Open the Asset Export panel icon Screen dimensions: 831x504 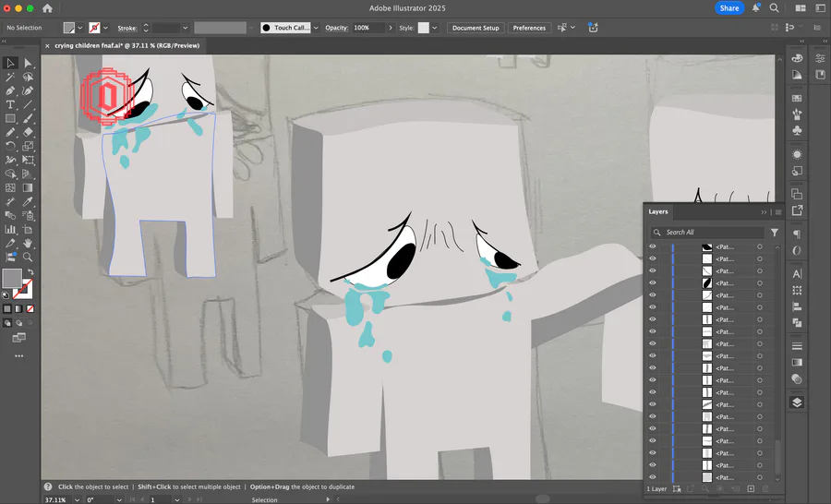click(797, 210)
